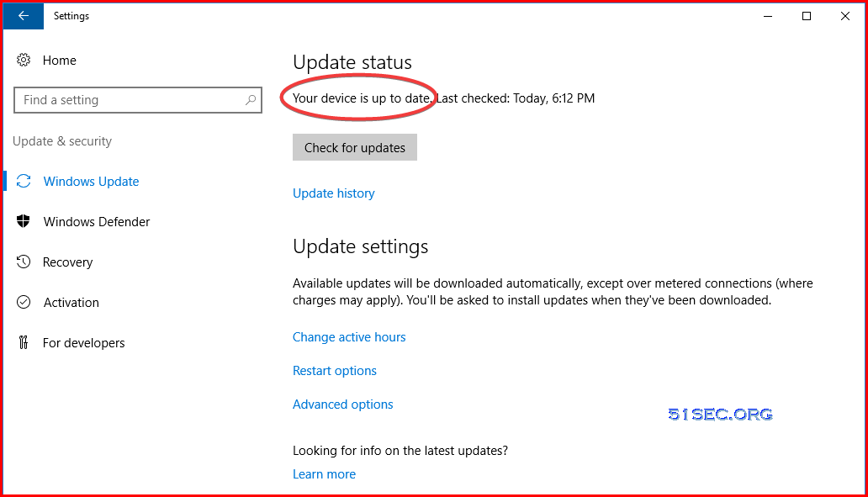Image resolution: width=868 pixels, height=497 pixels.
Task: Click the Update status heading
Action: [352, 62]
